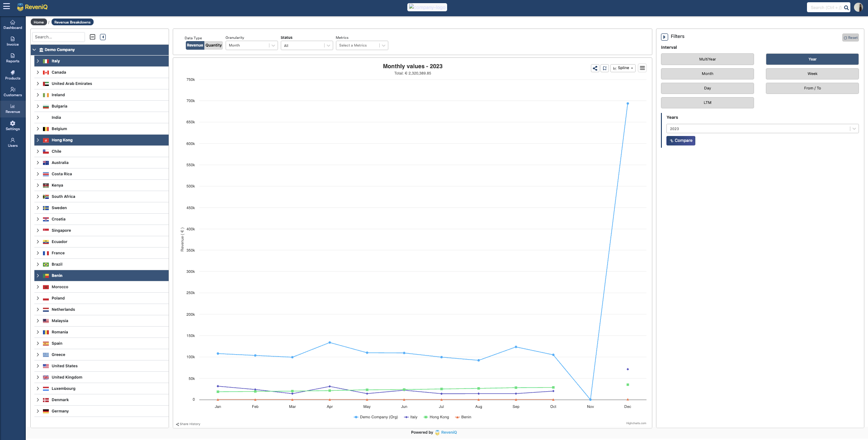This screenshot has height=440, width=868.
Task: Open Revenue section in sidebar
Action: tap(13, 109)
